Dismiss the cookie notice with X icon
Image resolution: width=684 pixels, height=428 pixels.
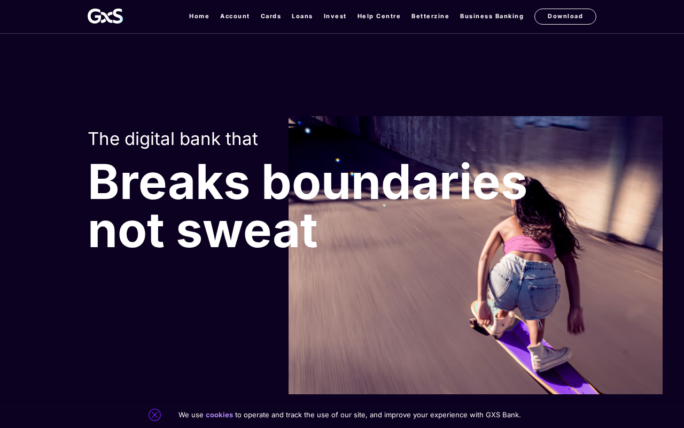(x=154, y=415)
